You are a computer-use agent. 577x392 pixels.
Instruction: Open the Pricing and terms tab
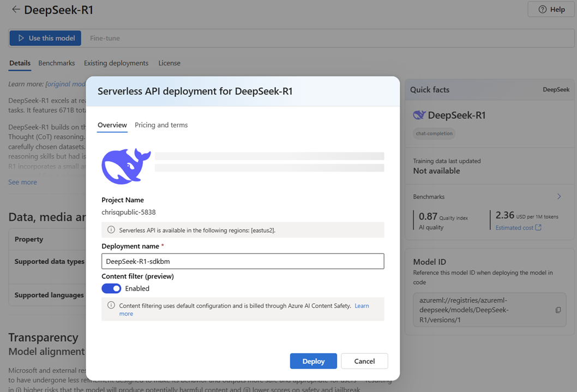click(161, 125)
